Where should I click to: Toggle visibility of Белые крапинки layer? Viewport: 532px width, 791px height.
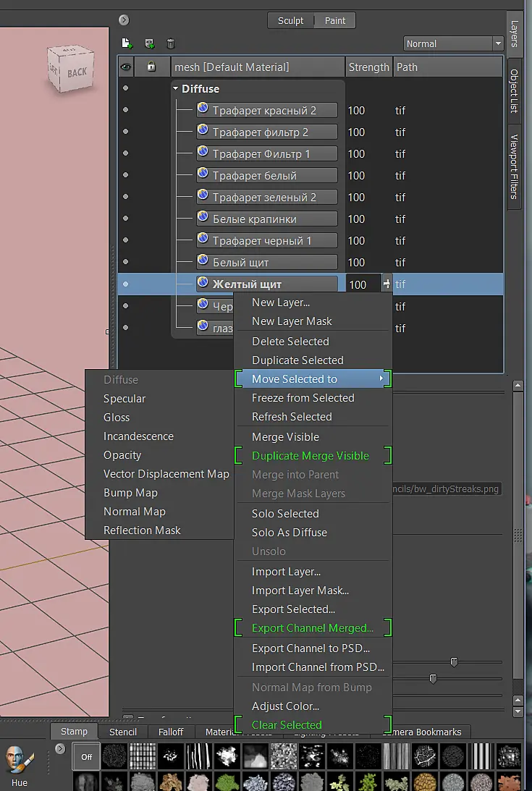click(126, 219)
